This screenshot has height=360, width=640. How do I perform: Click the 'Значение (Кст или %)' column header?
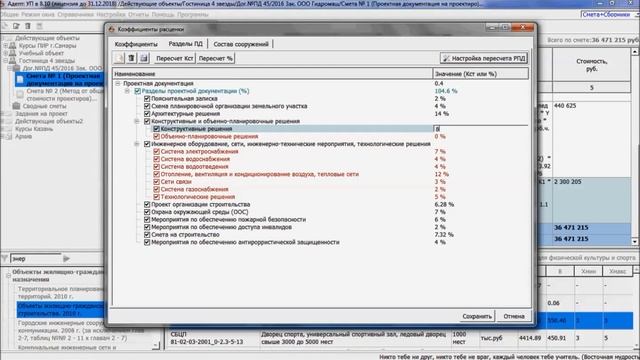click(x=480, y=74)
